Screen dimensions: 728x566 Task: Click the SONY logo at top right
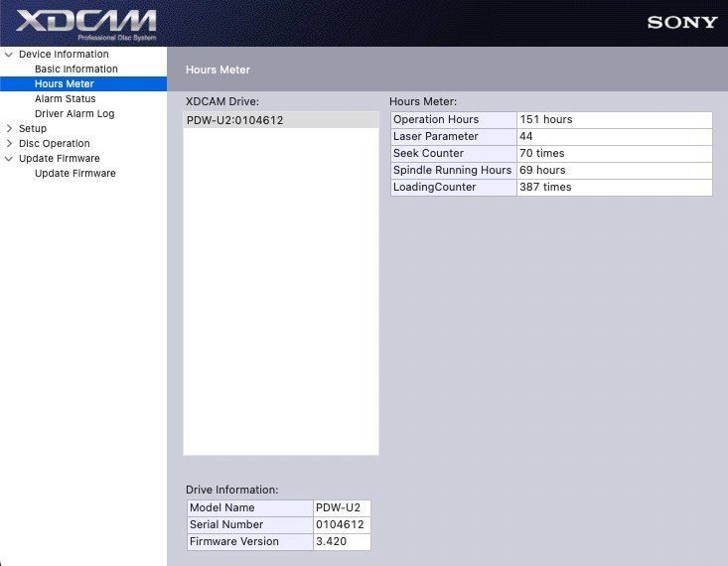[681, 22]
